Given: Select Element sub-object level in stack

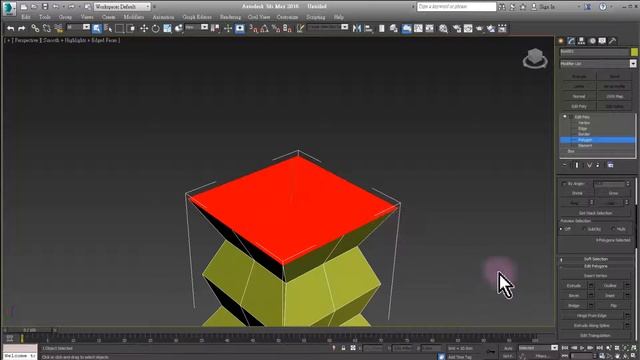Looking at the screenshot, I should [x=585, y=145].
